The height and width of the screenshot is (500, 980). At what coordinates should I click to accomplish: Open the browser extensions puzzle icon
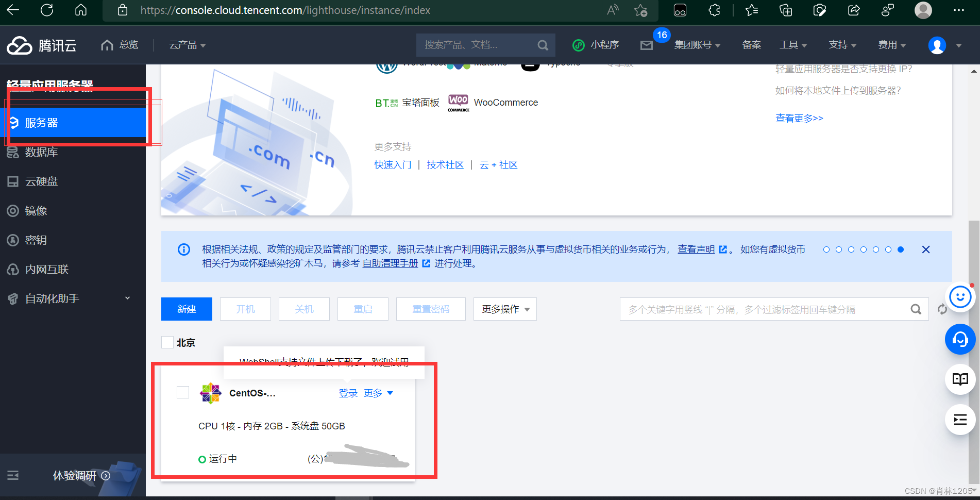coord(714,10)
